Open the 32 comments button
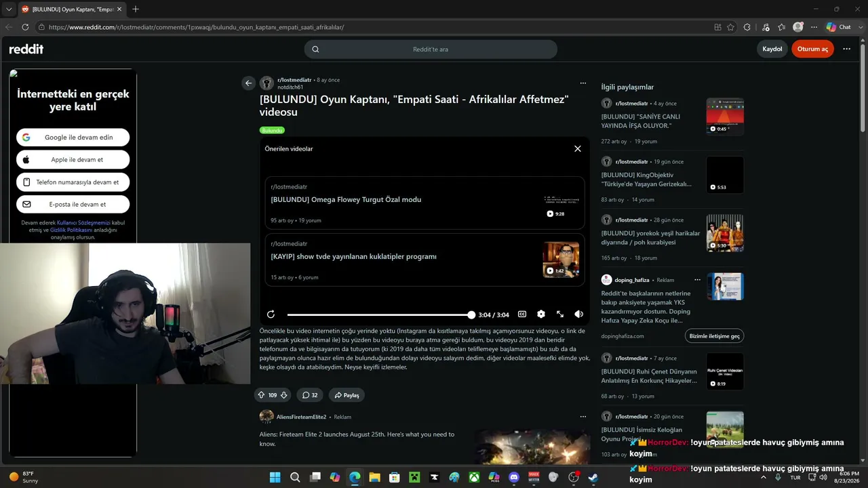868x488 pixels. coord(310,395)
